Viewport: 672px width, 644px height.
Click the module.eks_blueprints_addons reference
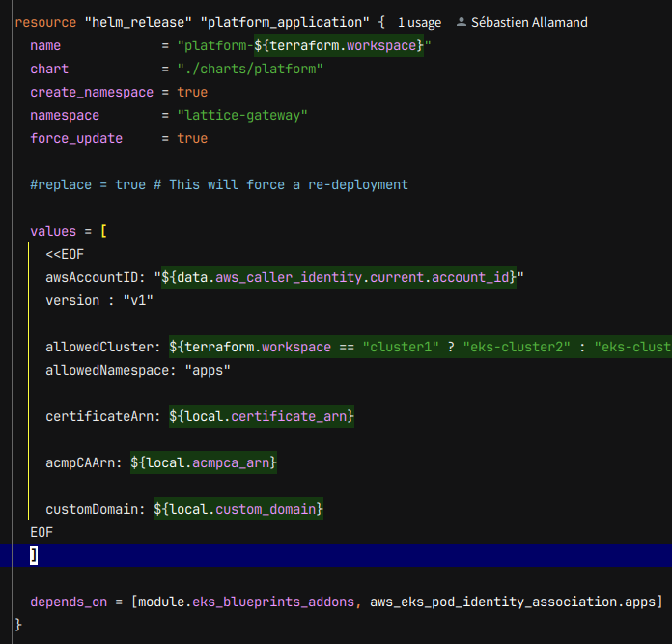point(246,602)
